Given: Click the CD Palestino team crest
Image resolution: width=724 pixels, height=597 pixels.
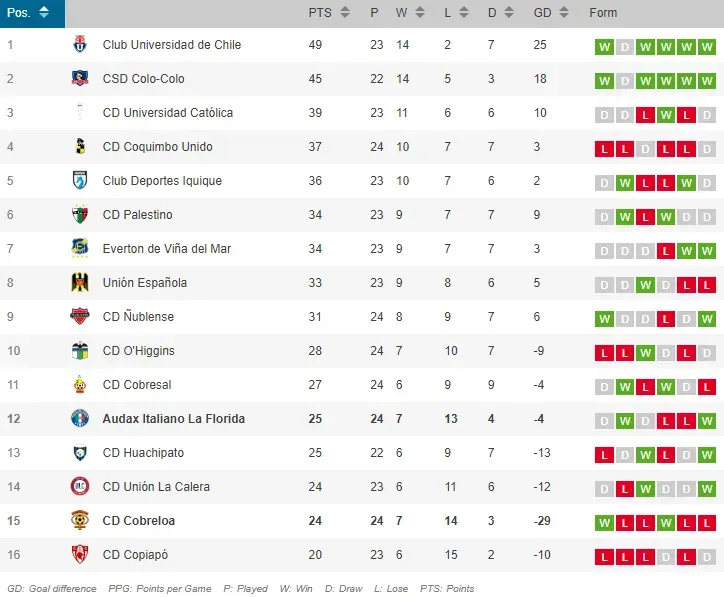Looking at the screenshot, I should (x=80, y=215).
